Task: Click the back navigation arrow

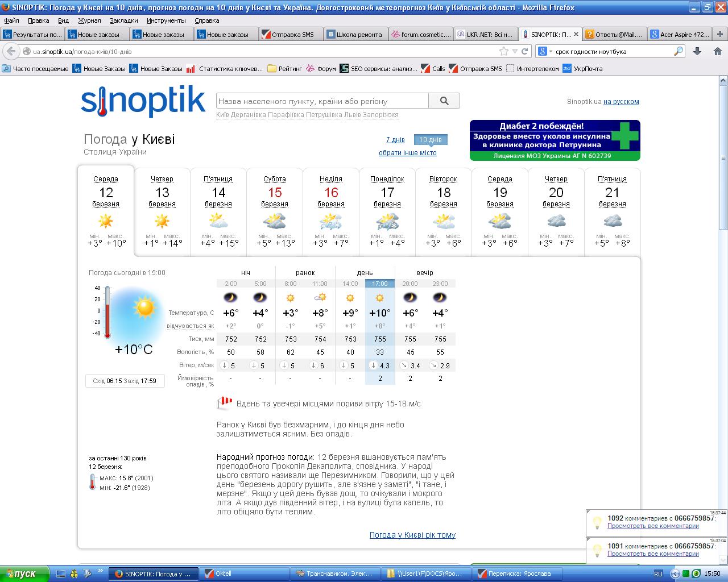Action: pyautogui.click(x=11, y=51)
